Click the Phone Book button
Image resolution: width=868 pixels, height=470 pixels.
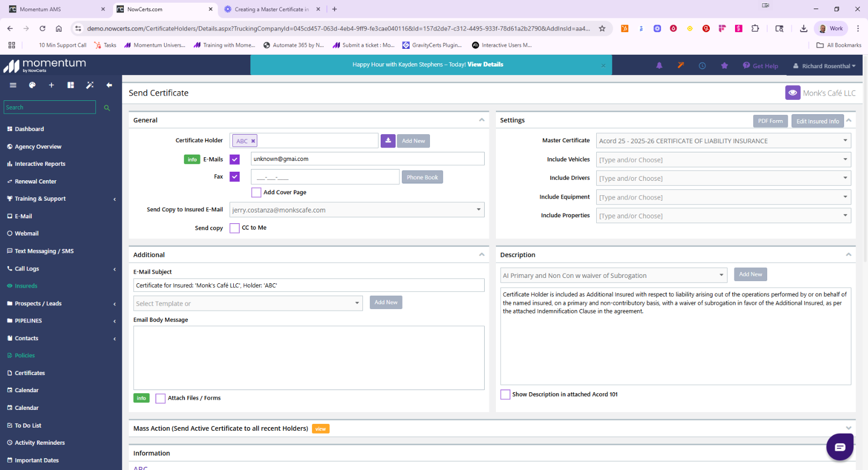click(422, 177)
